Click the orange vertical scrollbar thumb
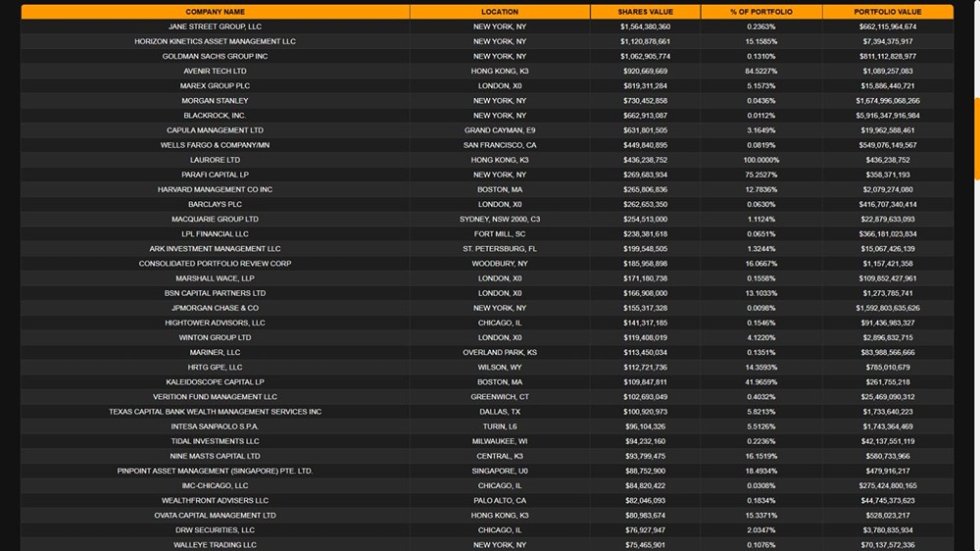This screenshot has height=551, width=980. click(977, 139)
